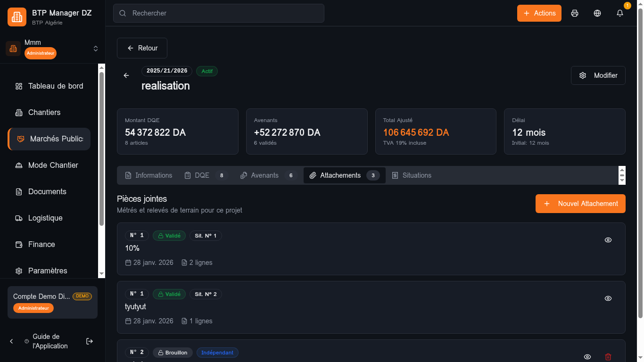Open the Finance module
Screen dimensions: 644x362
42,244
